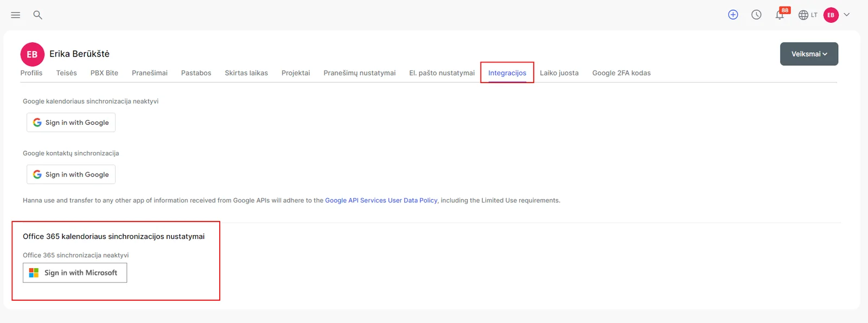The height and width of the screenshot is (323, 868).
Task: Open notifications bell with 88 badge
Action: 781,14
